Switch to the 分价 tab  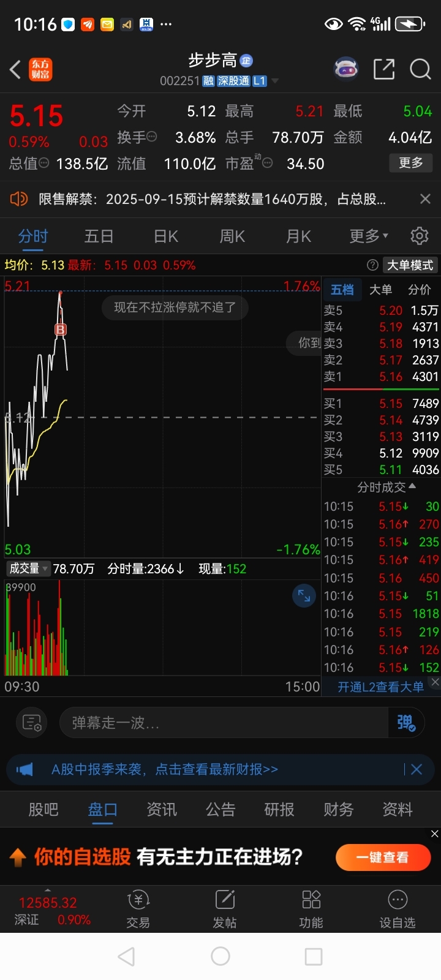click(x=420, y=290)
